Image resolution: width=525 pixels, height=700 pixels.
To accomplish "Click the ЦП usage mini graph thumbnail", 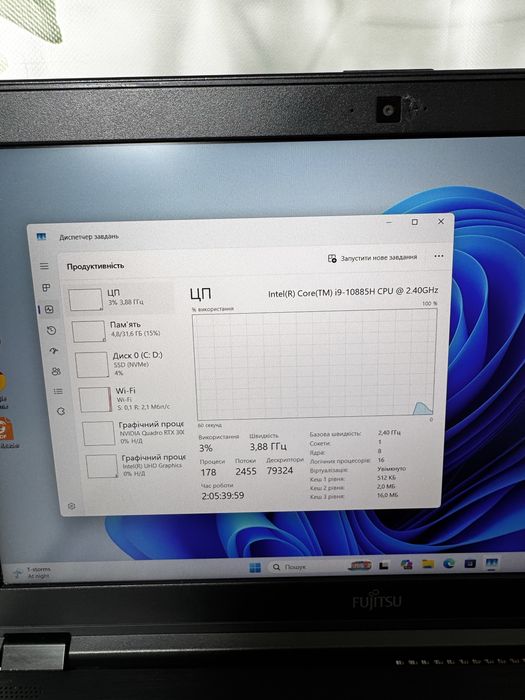I will click(x=85, y=300).
